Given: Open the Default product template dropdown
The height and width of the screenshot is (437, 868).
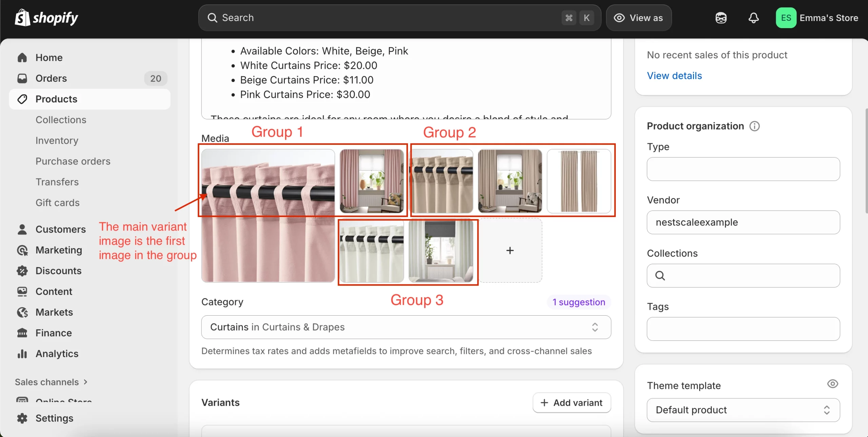Looking at the screenshot, I should [743, 410].
